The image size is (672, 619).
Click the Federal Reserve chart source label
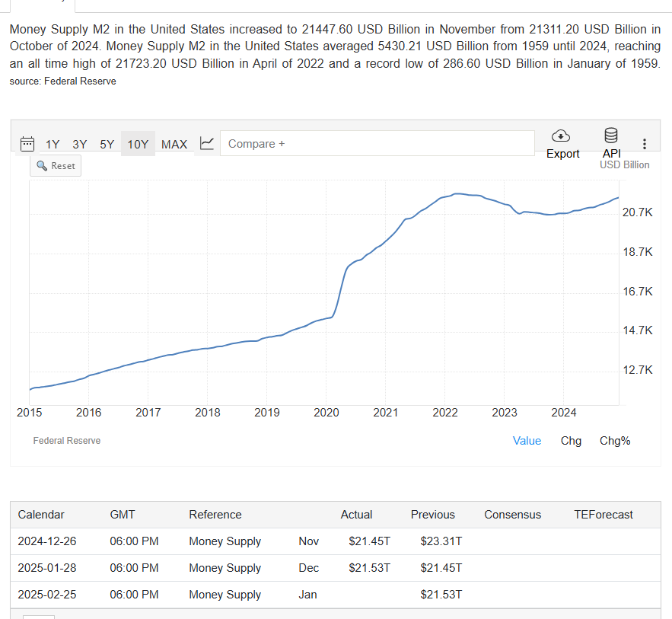pos(67,441)
